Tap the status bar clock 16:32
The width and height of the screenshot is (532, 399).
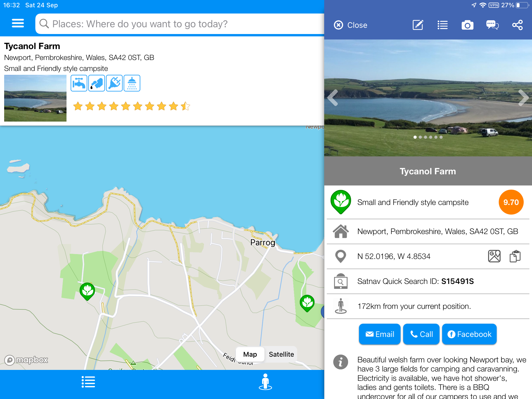[11, 5]
